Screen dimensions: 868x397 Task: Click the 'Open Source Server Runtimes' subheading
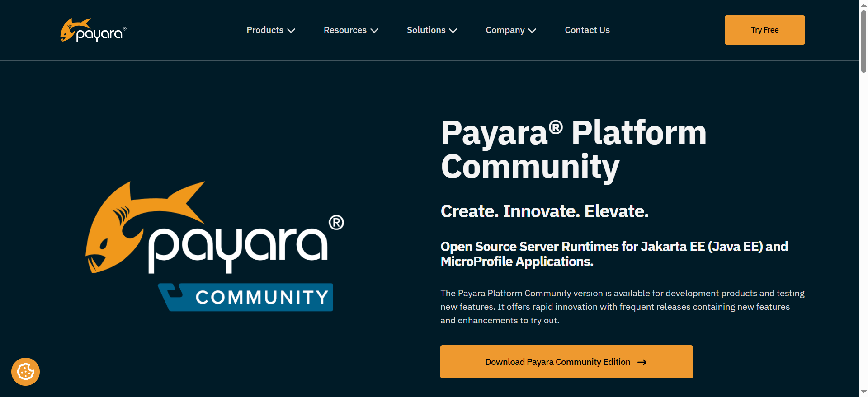click(614, 254)
